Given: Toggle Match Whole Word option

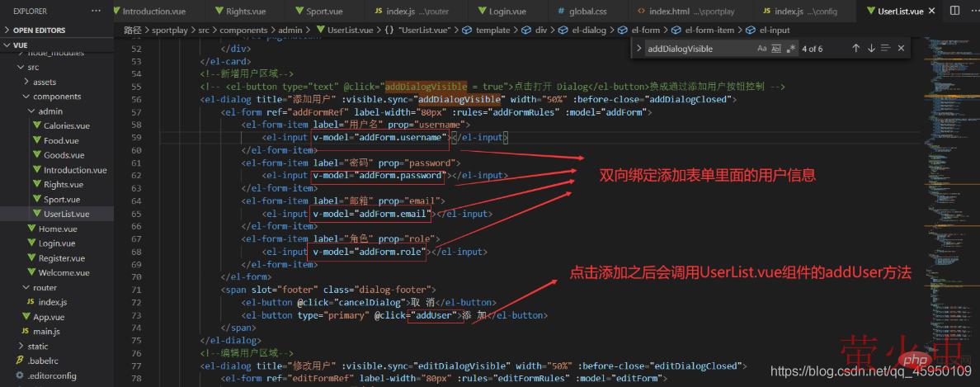Looking at the screenshot, I should 775,49.
